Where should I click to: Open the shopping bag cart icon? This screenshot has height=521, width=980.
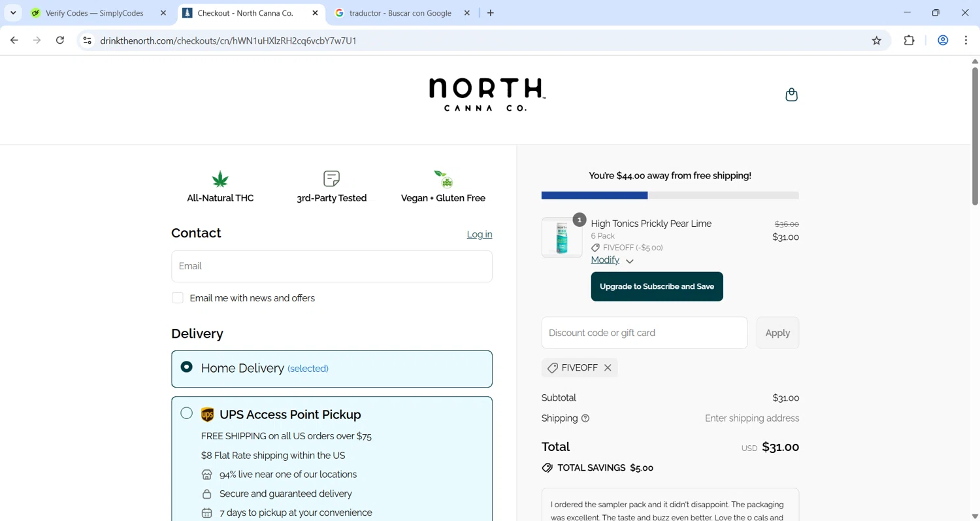[x=791, y=95]
